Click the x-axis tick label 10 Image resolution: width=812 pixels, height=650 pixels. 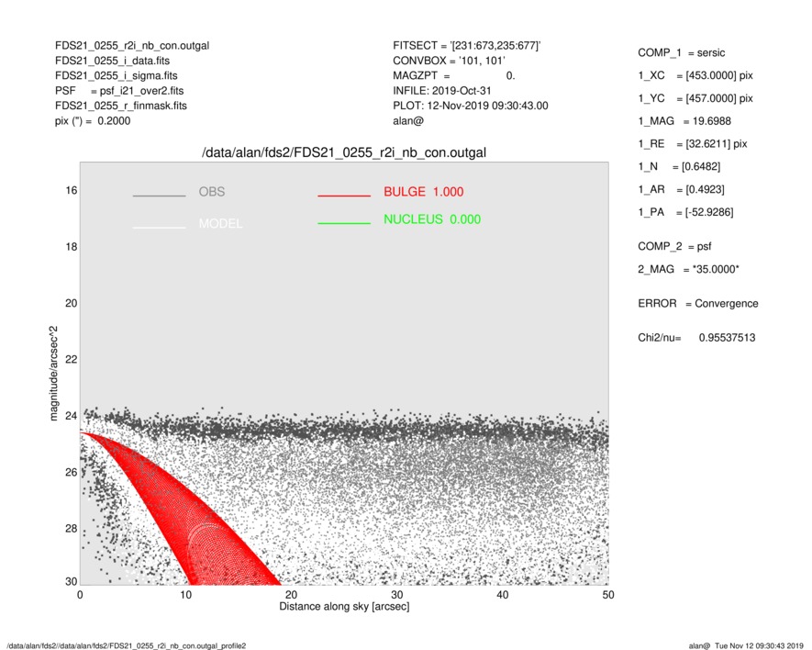[186, 595]
